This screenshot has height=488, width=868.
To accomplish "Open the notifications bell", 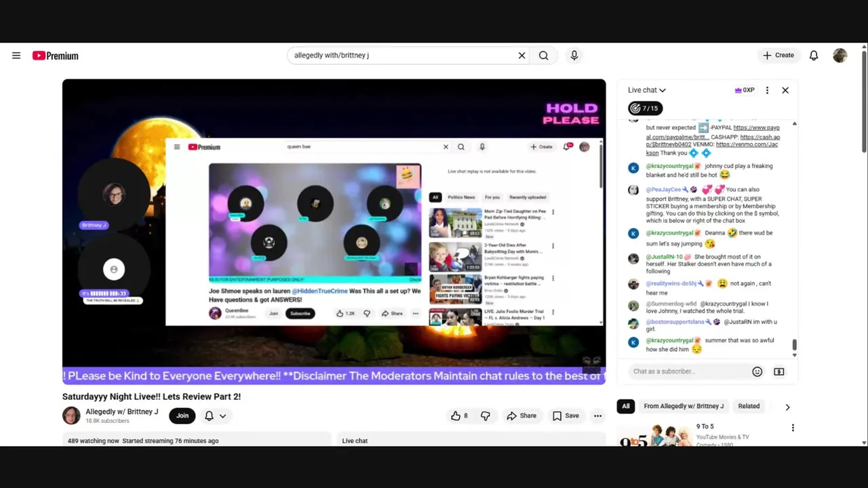I will coord(814,56).
